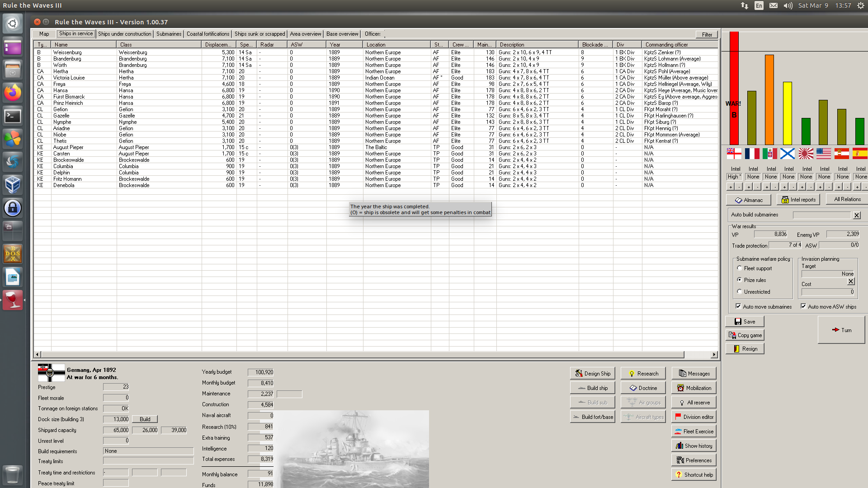Open the Terminal from the dock

13,116
